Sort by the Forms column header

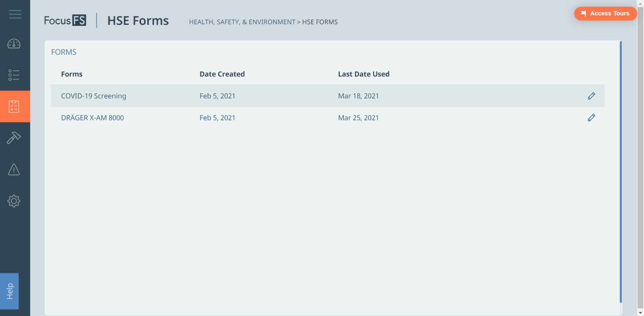(72, 74)
